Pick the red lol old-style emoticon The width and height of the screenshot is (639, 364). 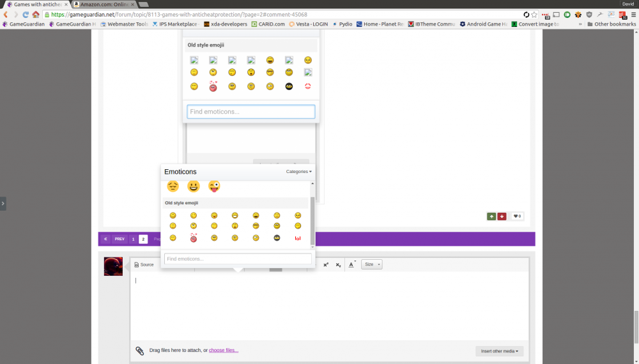tap(297, 238)
